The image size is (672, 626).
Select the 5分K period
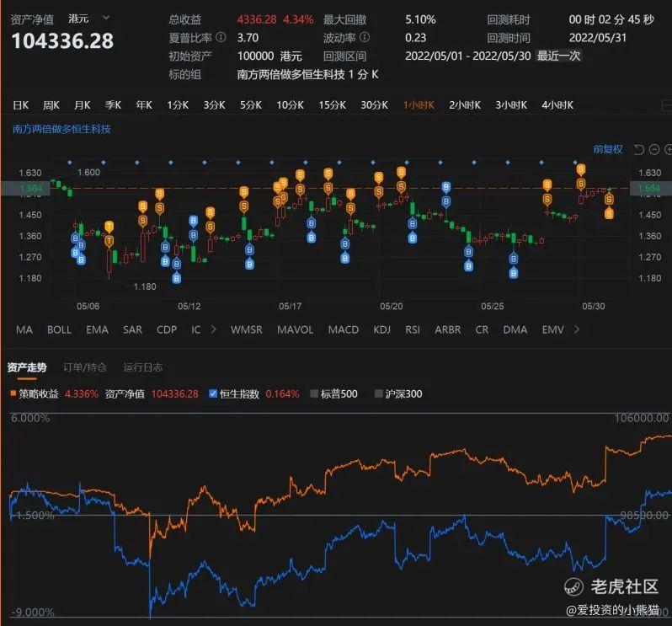pos(251,105)
